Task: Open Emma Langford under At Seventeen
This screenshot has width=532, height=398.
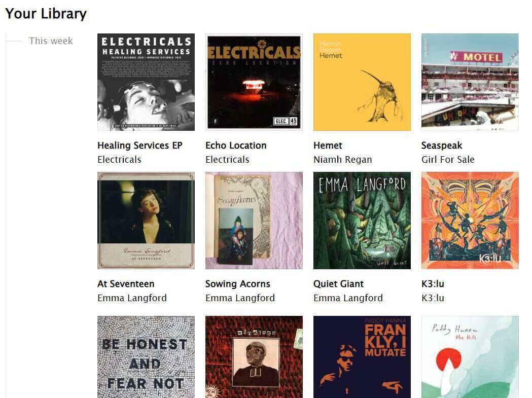Action: point(132,298)
